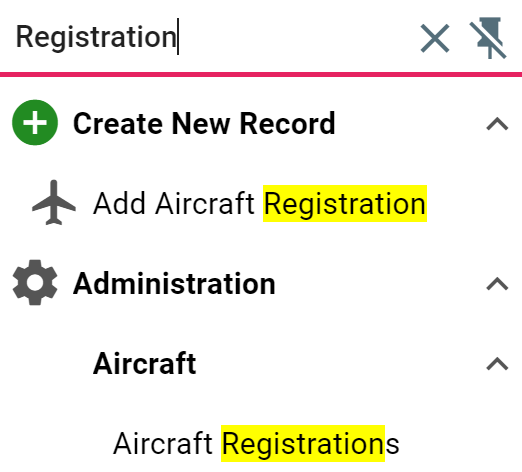Click the Administration gear icon
This screenshot has width=522, height=472.
[x=35, y=282]
